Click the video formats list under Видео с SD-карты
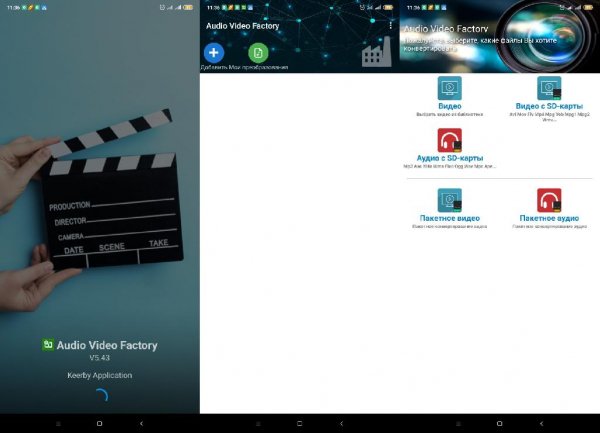600x433 pixels. [549, 117]
